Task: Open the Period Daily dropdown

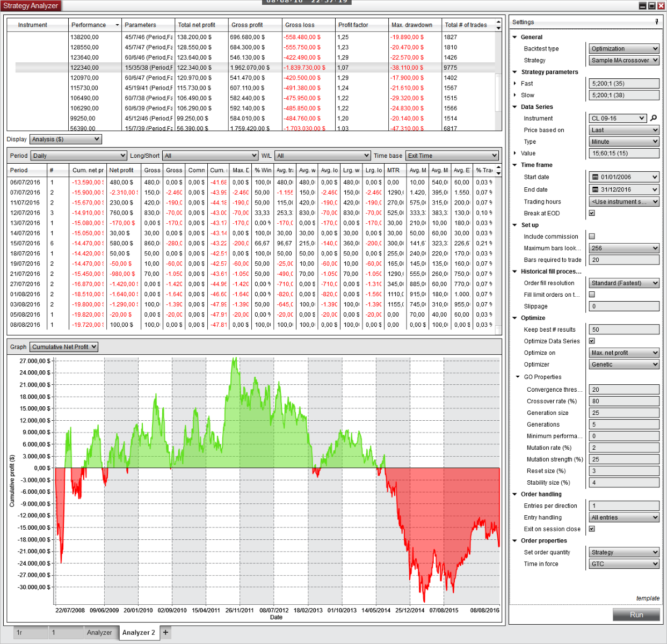Action: point(78,156)
